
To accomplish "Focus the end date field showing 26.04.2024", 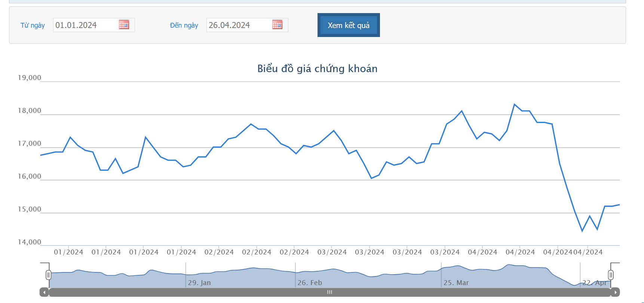I will 239,25.
